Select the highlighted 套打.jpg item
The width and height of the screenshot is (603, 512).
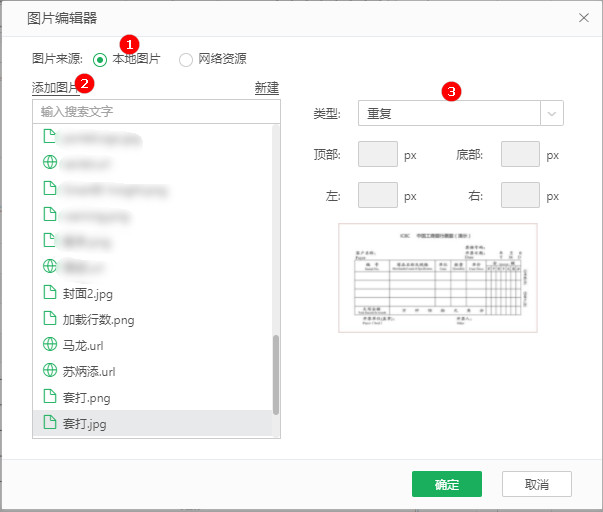coord(152,423)
